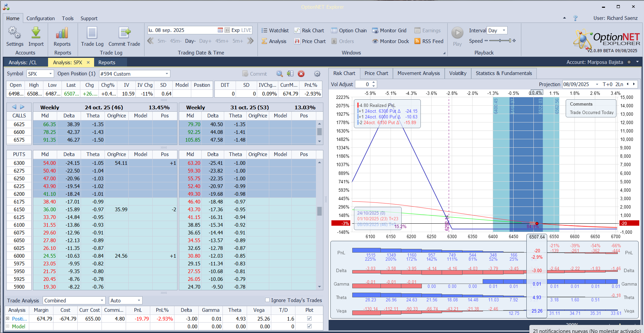Click the position compare icon next to magnifier

(290, 74)
